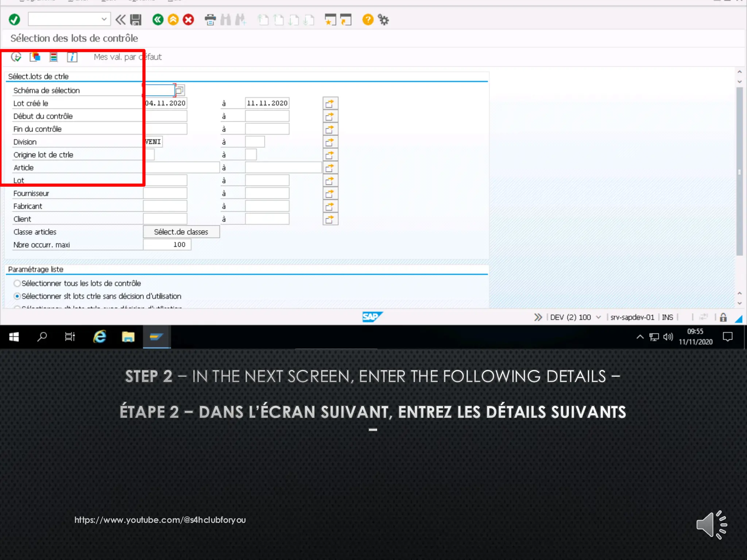Viewport: 747px width, 560px height.
Task: Open Windows taskbar search
Action: (42, 337)
